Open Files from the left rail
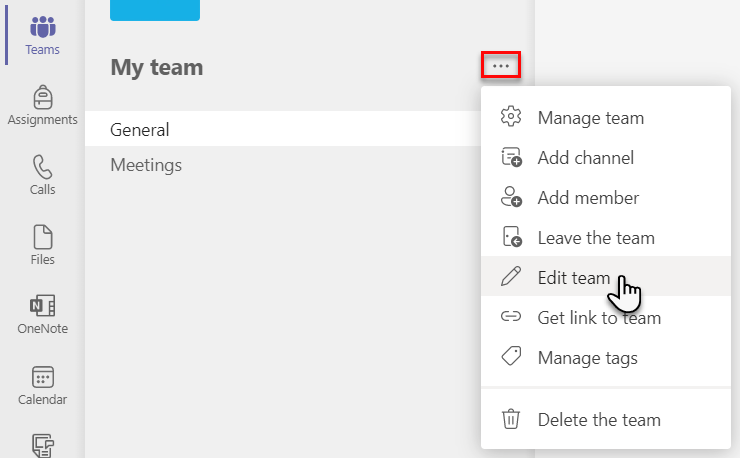This screenshot has height=458, width=740. pos(42,245)
